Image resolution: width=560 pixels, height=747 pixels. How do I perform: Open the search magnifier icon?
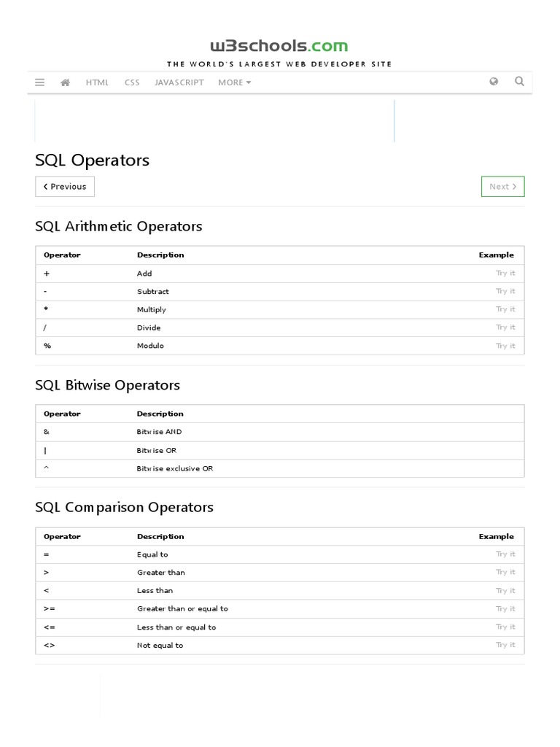click(x=519, y=82)
